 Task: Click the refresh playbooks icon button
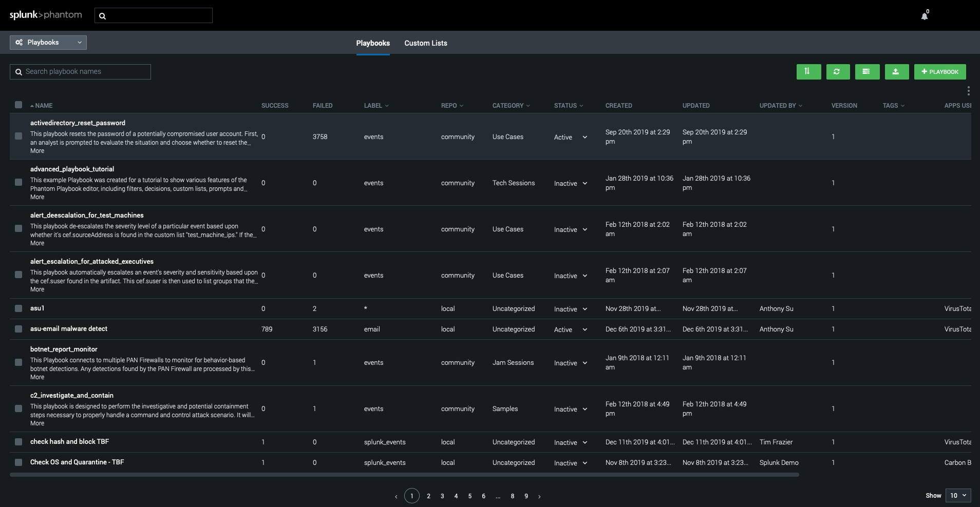(x=838, y=72)
